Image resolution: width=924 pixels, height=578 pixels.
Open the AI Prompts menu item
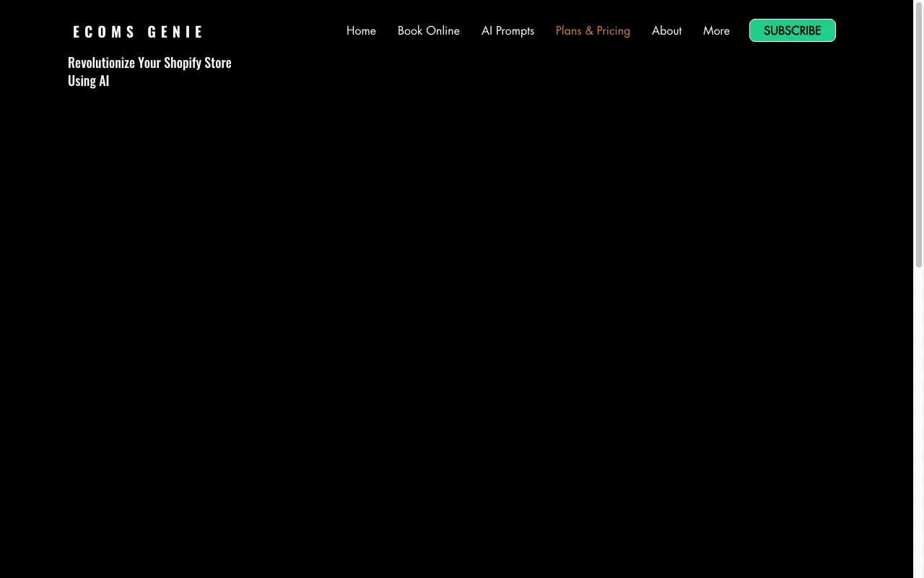507,31
